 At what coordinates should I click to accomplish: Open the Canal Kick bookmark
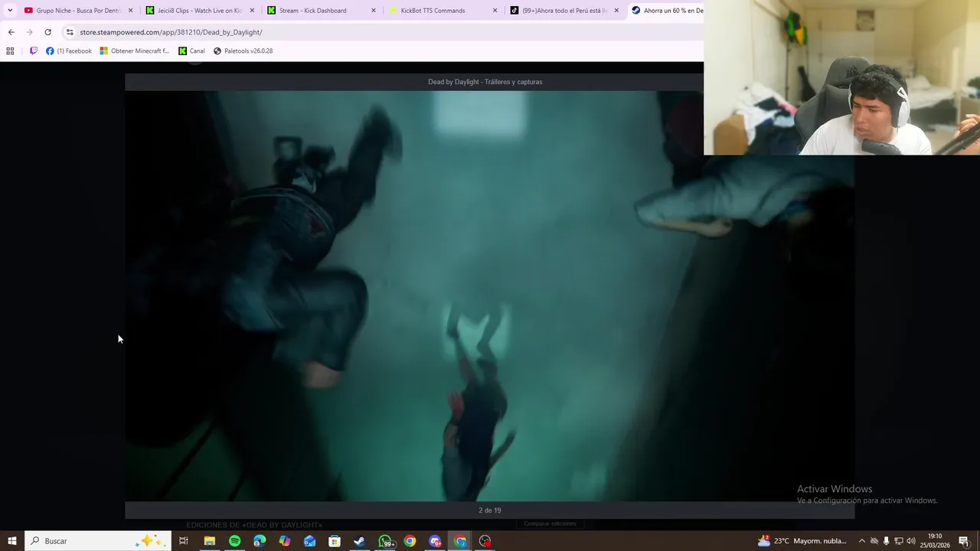click(x=191, y=51)
